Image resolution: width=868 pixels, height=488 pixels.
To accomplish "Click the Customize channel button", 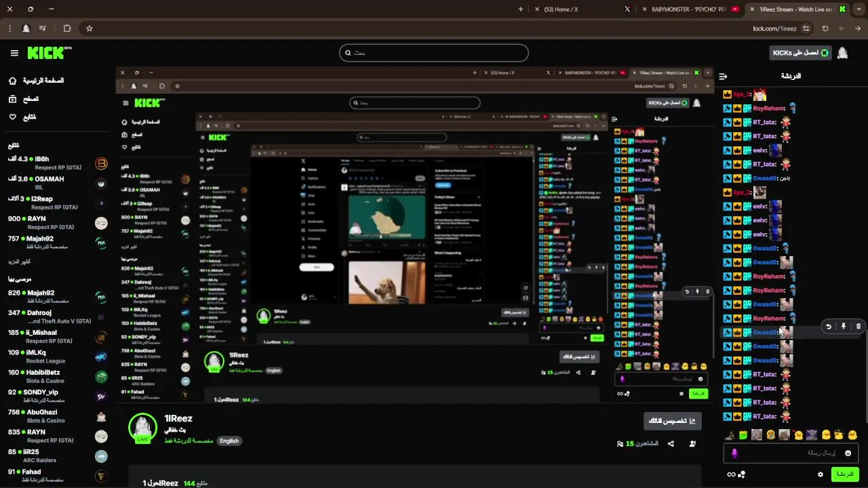I will coord(673,421).
